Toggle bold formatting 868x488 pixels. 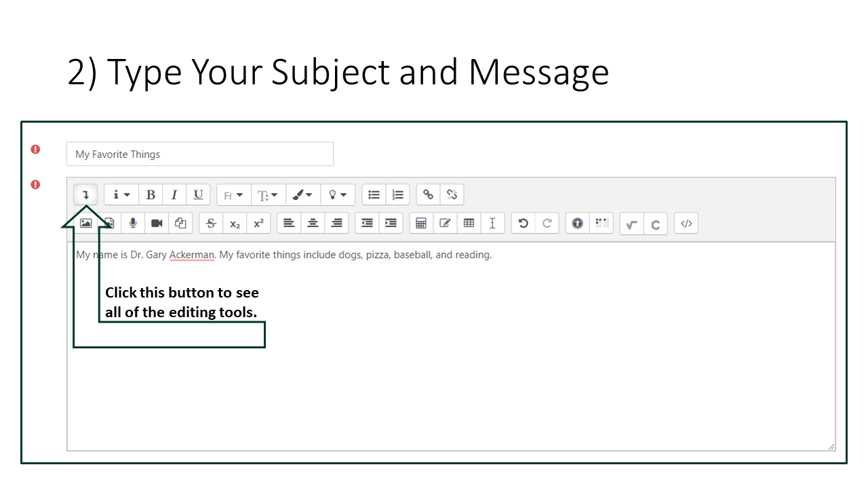[x=151, y=195]
